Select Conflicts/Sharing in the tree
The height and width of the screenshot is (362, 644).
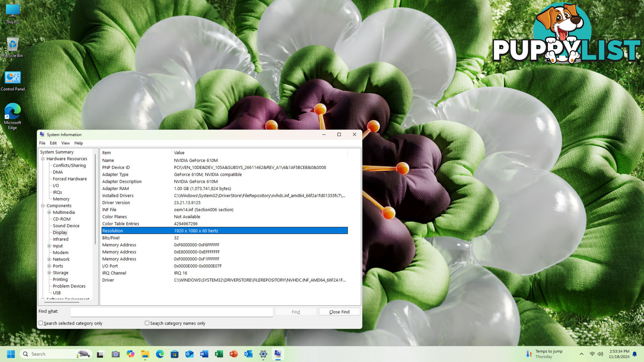(69, 165)
